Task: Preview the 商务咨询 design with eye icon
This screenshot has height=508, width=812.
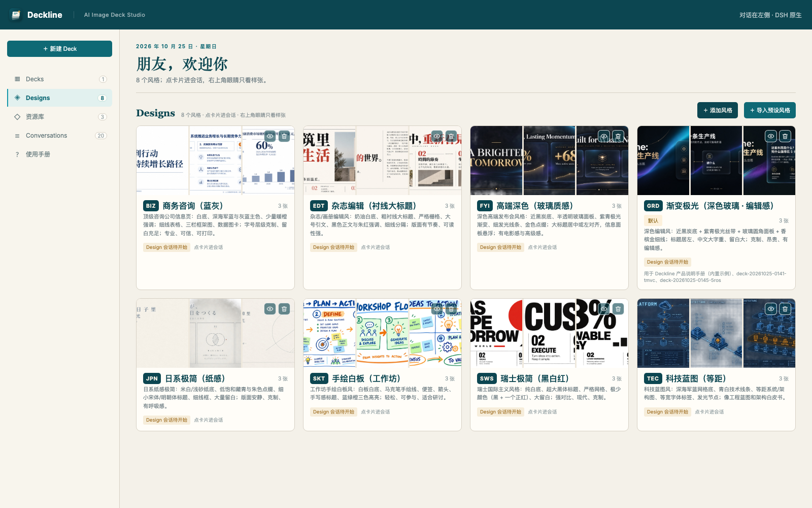Action: pyautogui.click(x=270, y=136)
